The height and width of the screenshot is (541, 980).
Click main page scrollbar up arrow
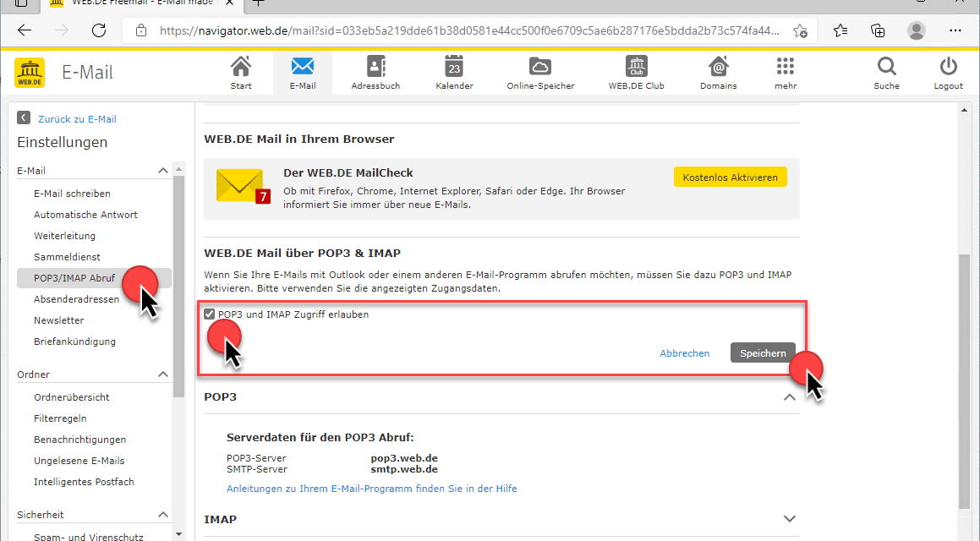pos(964,109)
